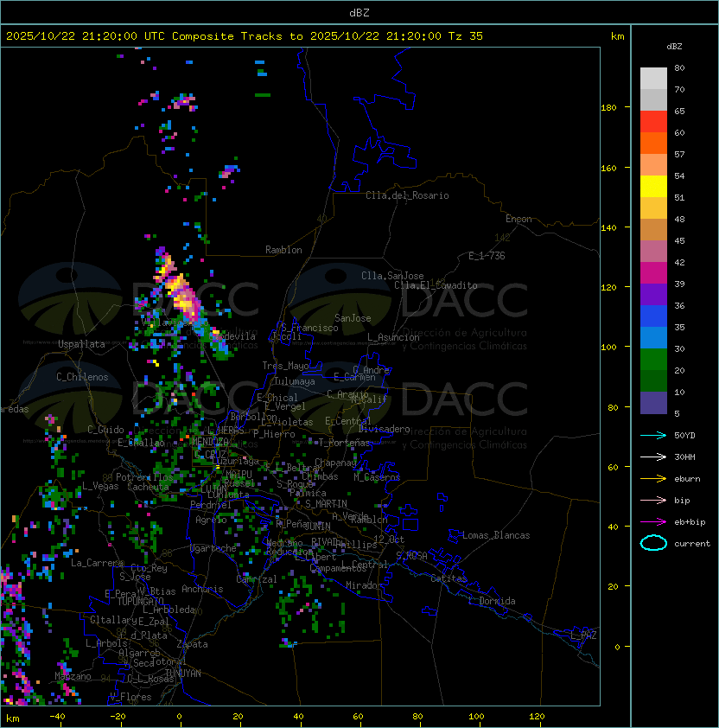The image size is (719, 728).
Task: Click the 'Zapata' map label
Action: (192, 644)
